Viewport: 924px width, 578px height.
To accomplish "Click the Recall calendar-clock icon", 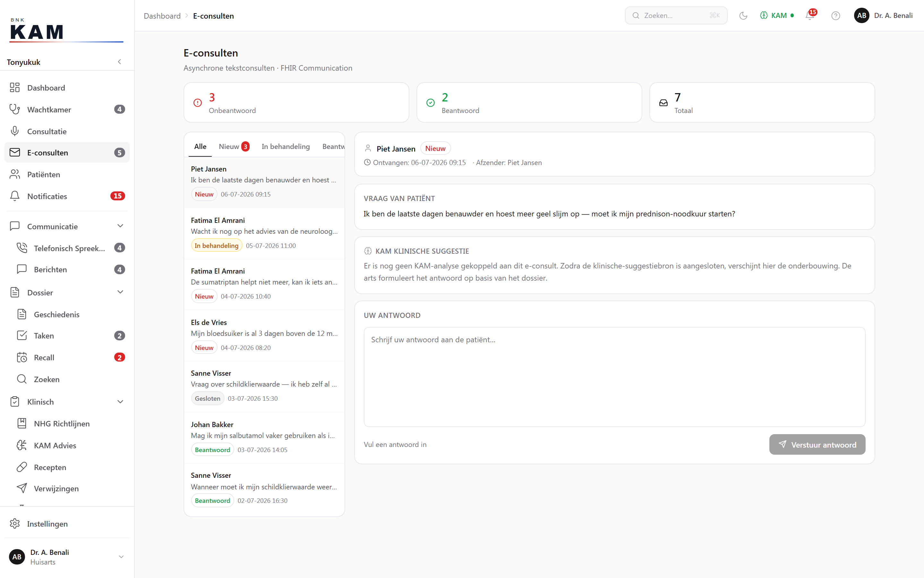I will [x=22, y=357].
